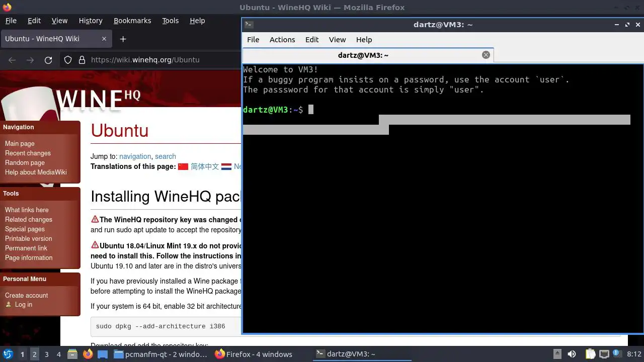
Task: Jump to navigation link
Action: [135, 156]
